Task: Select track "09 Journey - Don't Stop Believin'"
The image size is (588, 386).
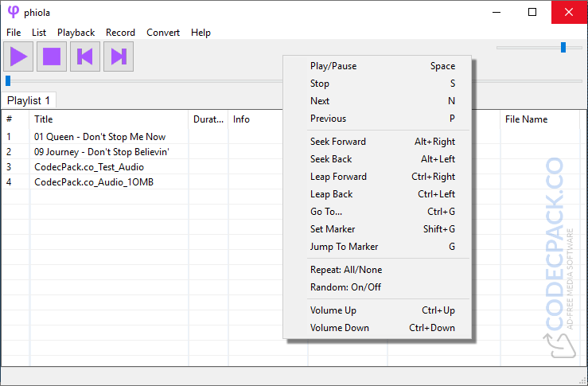Action: tap(102, 152)
